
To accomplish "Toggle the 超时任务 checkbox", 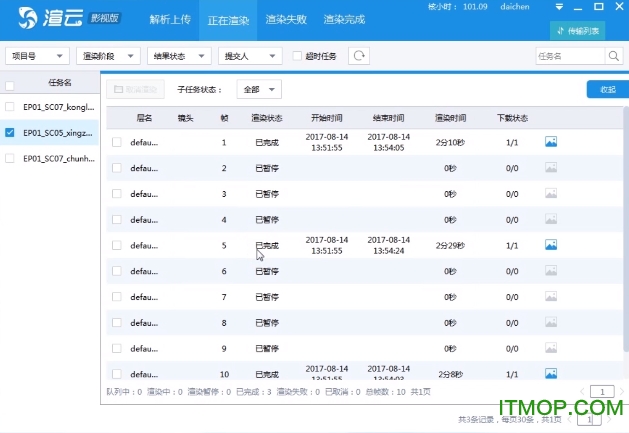I will coord(297,56).
